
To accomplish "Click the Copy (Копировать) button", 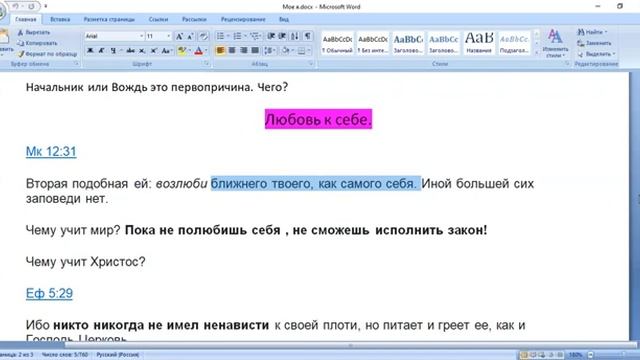I will click(x=37, y=43).
